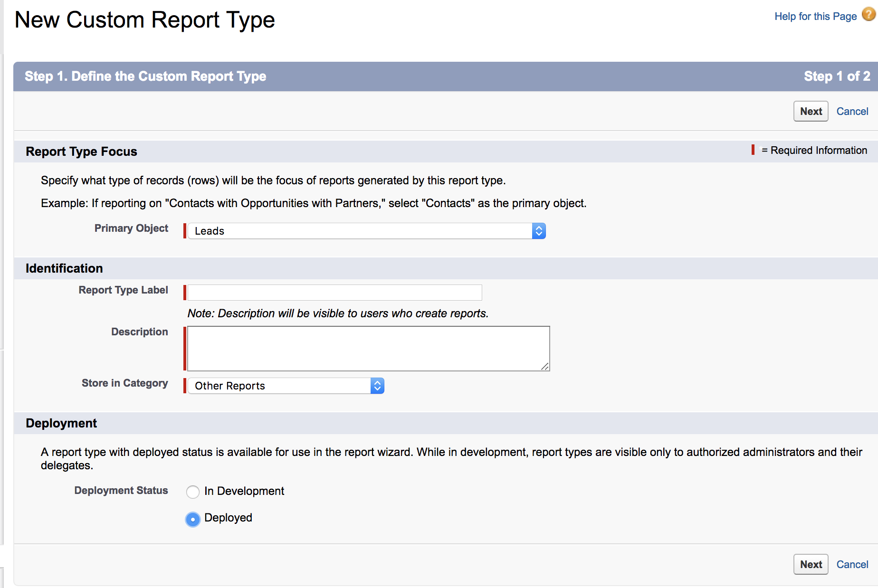Click the Step 1 of 2 indicator
The image size is (878, 588).
(837, 76)
